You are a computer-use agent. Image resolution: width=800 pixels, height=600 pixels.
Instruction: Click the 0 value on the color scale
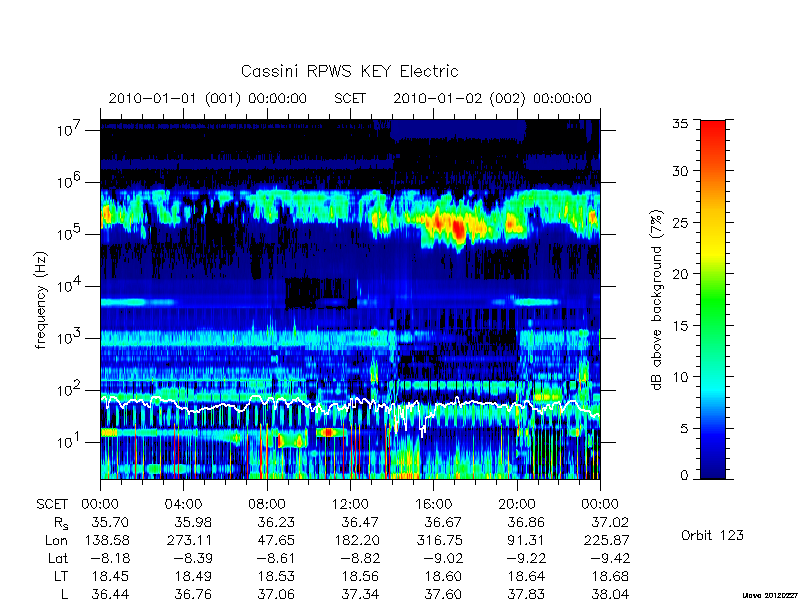click(x=684, y=476)
